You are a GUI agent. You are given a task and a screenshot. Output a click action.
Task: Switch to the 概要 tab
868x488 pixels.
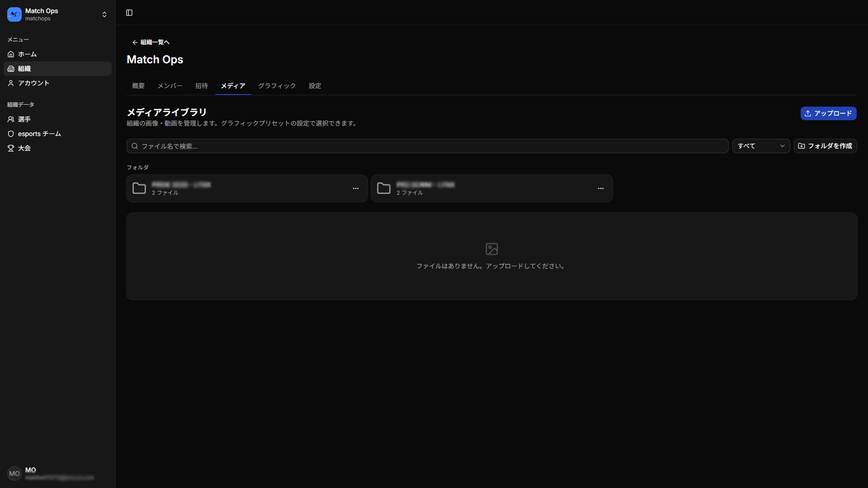[x=138, y=86]
